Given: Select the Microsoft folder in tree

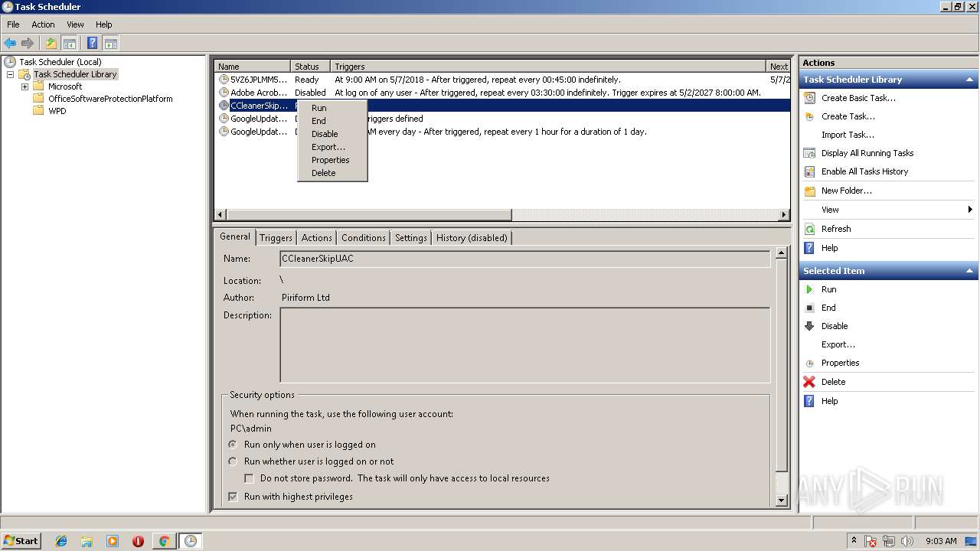Looking at the screenshot, I should click(65, 86).
